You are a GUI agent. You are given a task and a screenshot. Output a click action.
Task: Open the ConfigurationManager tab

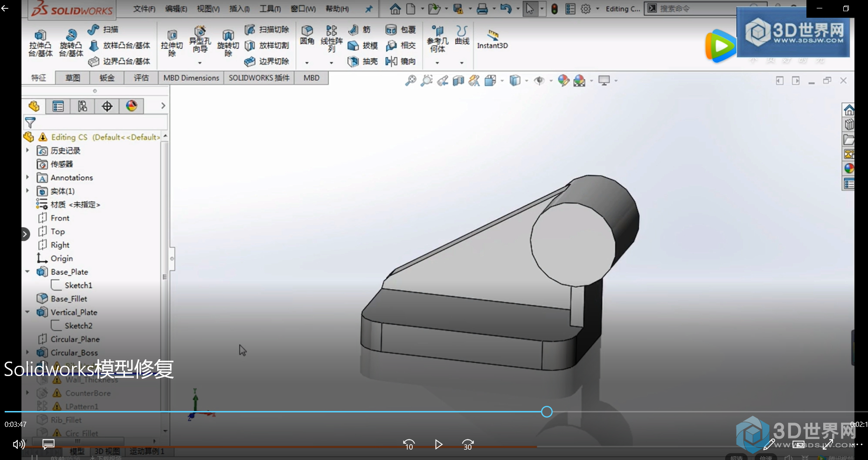click(83, 106)
